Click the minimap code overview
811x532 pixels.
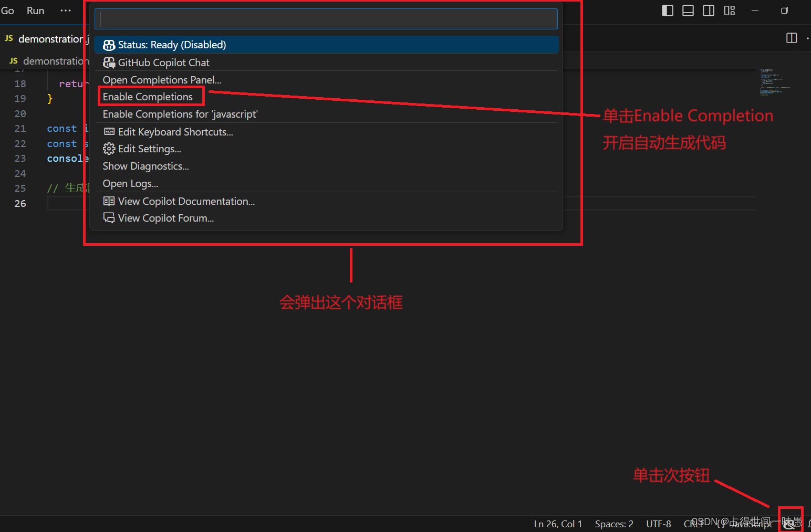tap(775, 82)
